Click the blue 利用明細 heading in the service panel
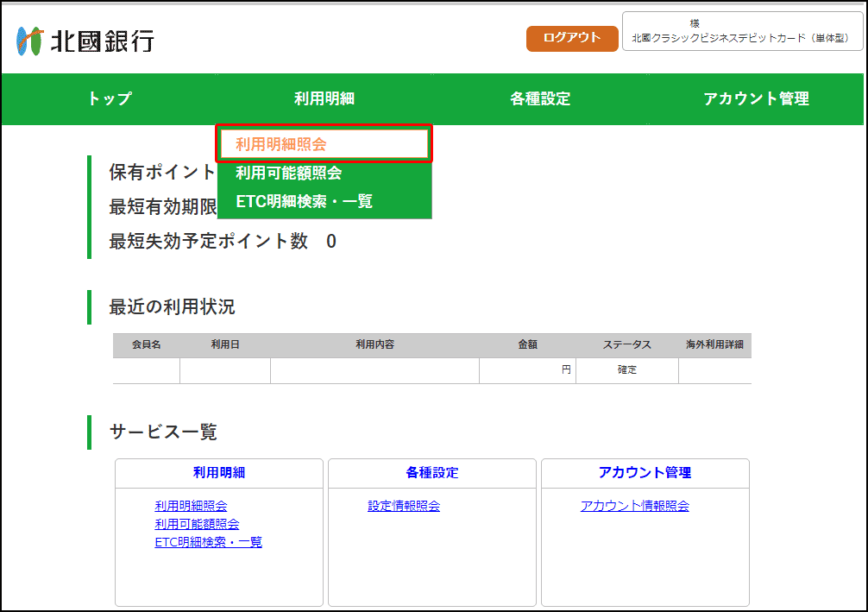This screenshot has width=868, height=612. pyautogui.click(x=219, y=472)
